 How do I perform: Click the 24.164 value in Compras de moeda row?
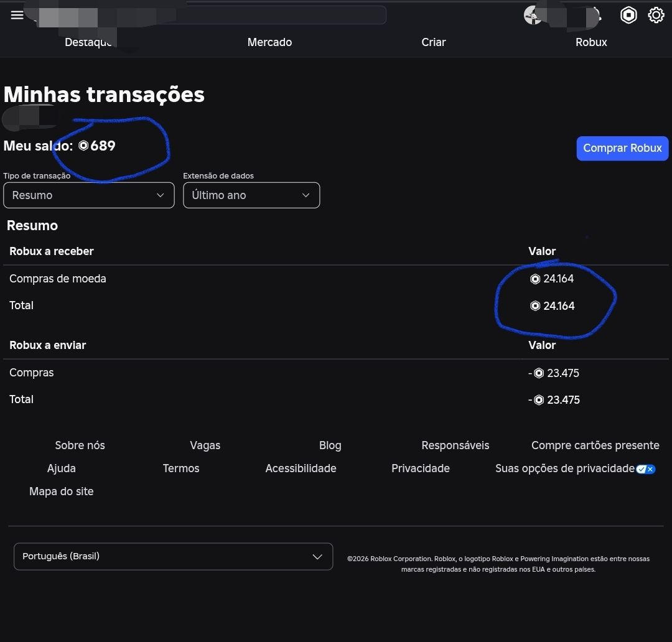pos(552,279)
